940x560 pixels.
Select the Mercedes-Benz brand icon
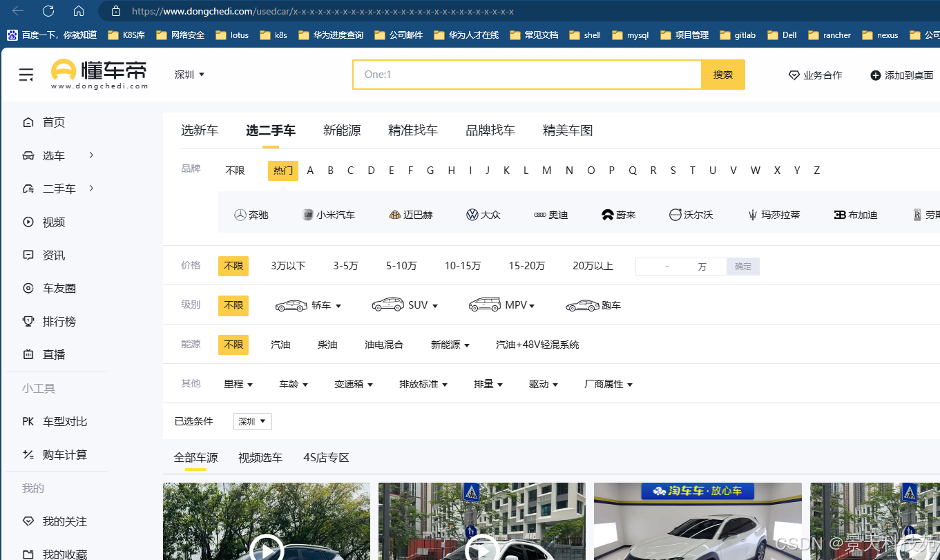[251, 214]
